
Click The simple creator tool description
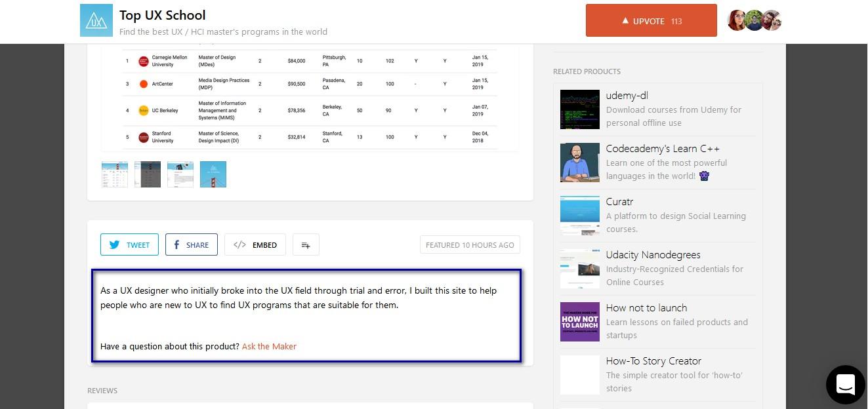pyautogui.click(x=674, y=381)
